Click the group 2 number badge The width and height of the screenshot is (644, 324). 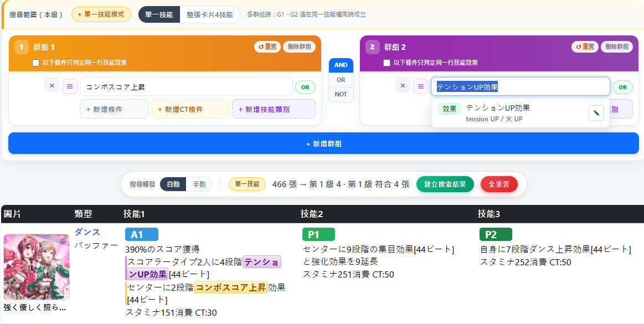point(373,47)
